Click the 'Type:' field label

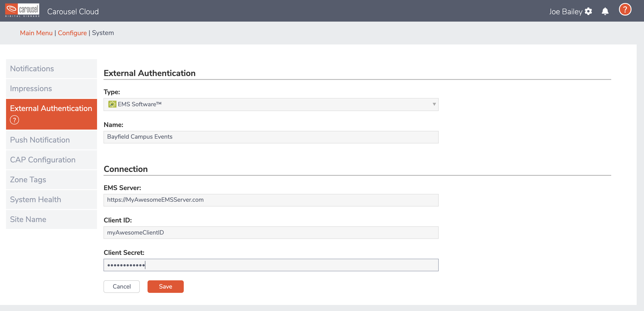[x=112, y=92]
